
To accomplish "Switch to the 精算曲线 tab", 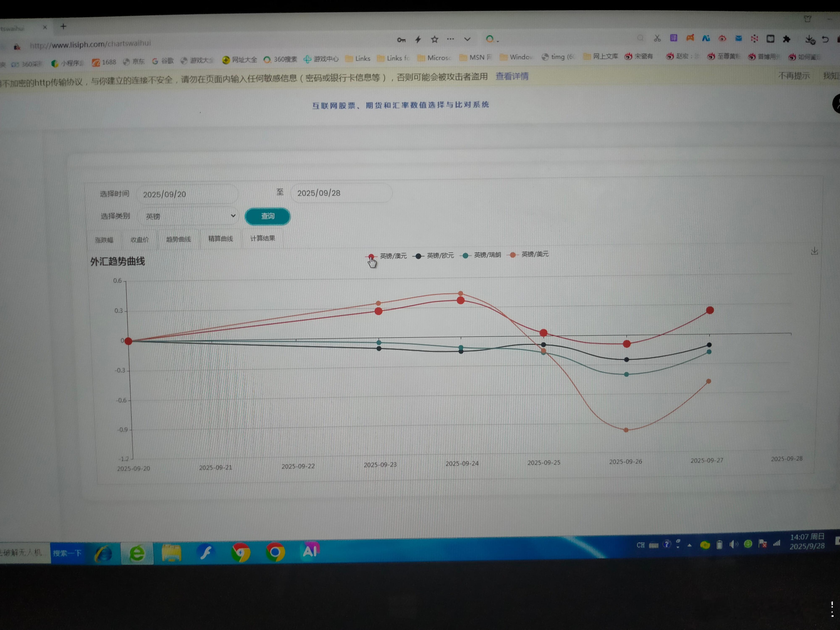I will pos(221,239).
